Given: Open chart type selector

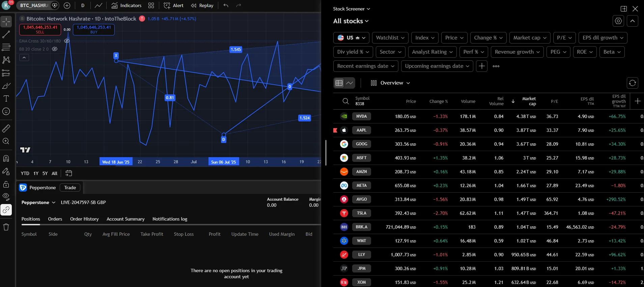Looking at the screenshot, I should pos(98,5).
